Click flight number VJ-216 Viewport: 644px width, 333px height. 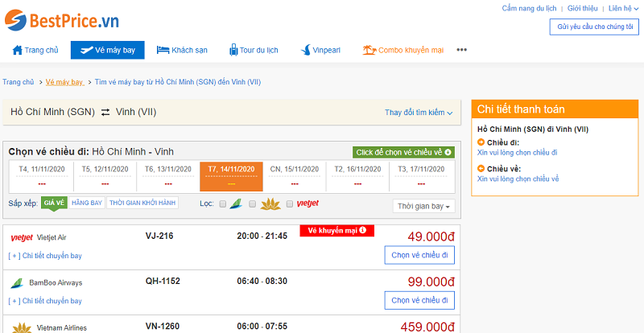click(x=159, y=236)
